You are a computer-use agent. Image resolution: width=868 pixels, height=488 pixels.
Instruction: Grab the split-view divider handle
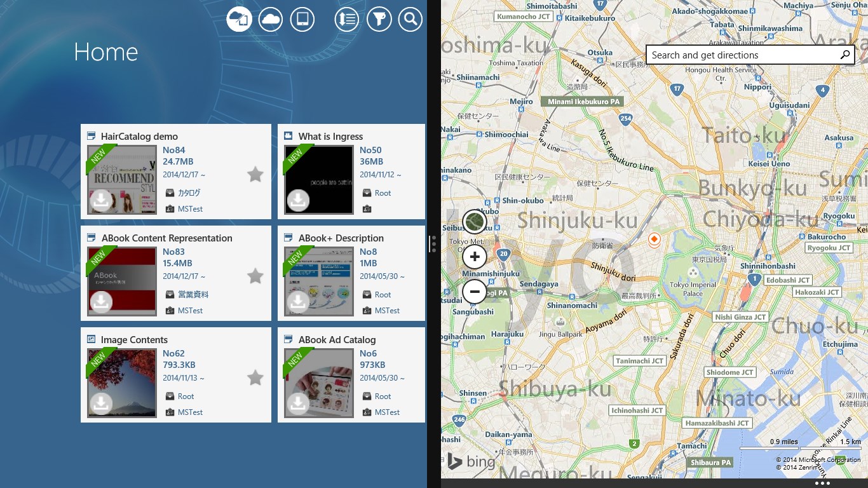[433, 244]
